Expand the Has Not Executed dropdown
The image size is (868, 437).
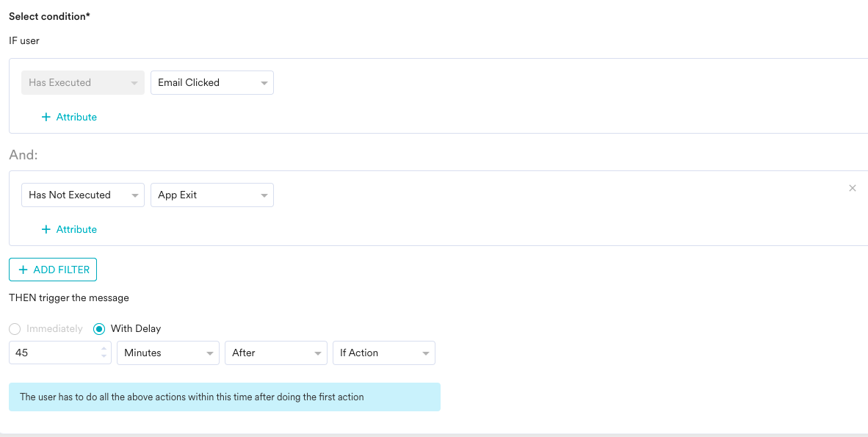coord(83,195)
